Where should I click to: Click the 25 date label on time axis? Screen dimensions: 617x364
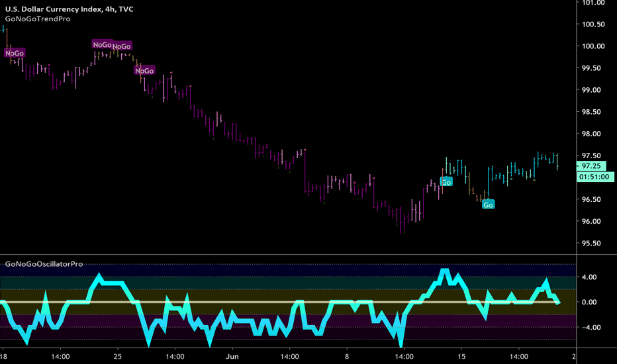pos(117,357)
